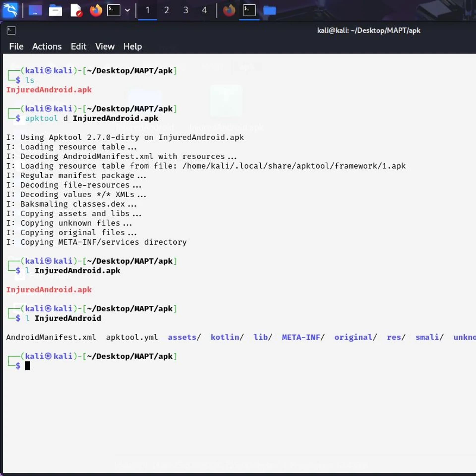Open the Actions menu
Viewport: 476px width, 476px height.
[x=47, y=46]
